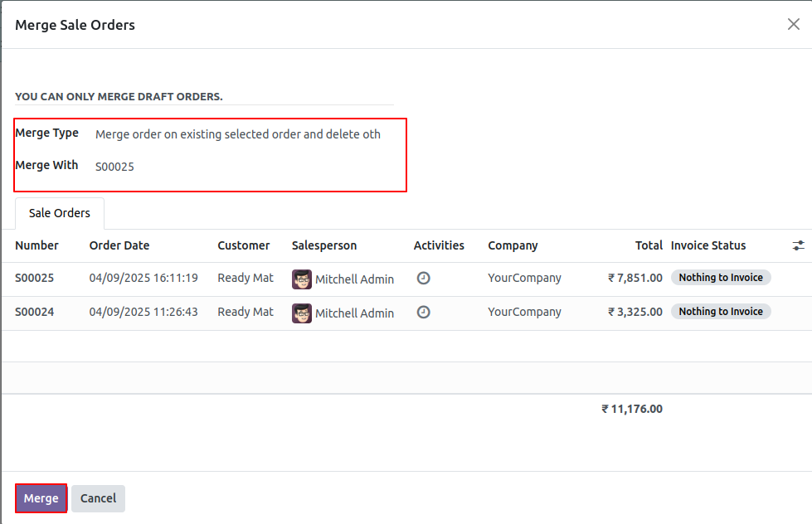Screen dimensions: 812x524
Task: Click Mitchell Admin's avatar on the S00024 row
Action: [301, 313]
